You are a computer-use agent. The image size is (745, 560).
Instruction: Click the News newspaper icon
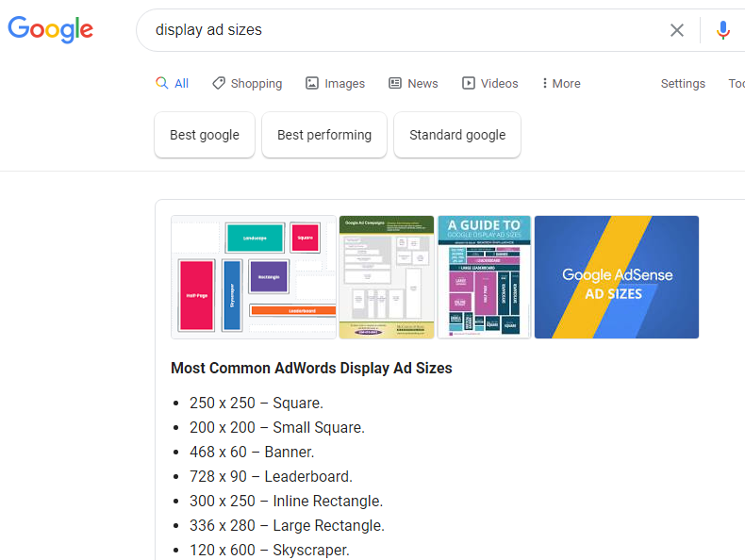(395, 83)
